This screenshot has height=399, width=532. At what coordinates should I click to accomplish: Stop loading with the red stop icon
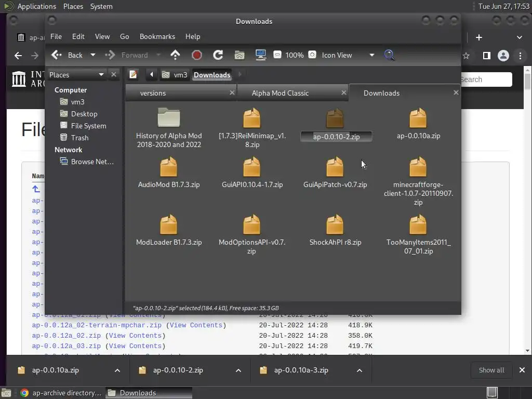point(197,55)
